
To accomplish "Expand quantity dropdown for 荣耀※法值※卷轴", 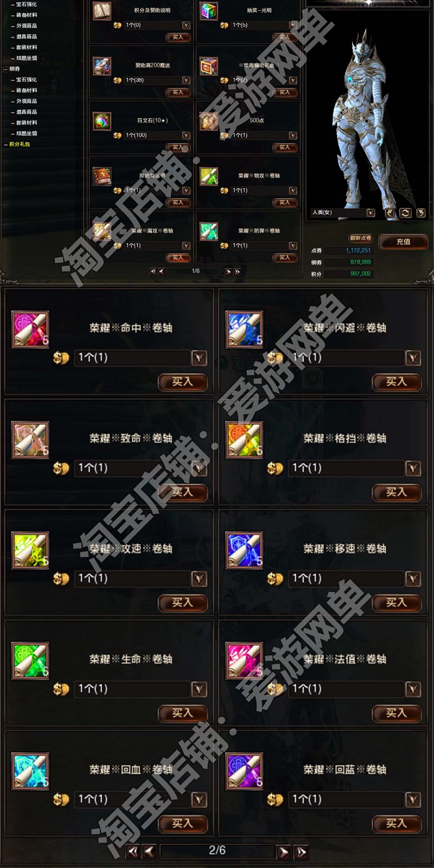I will (413, 689).
